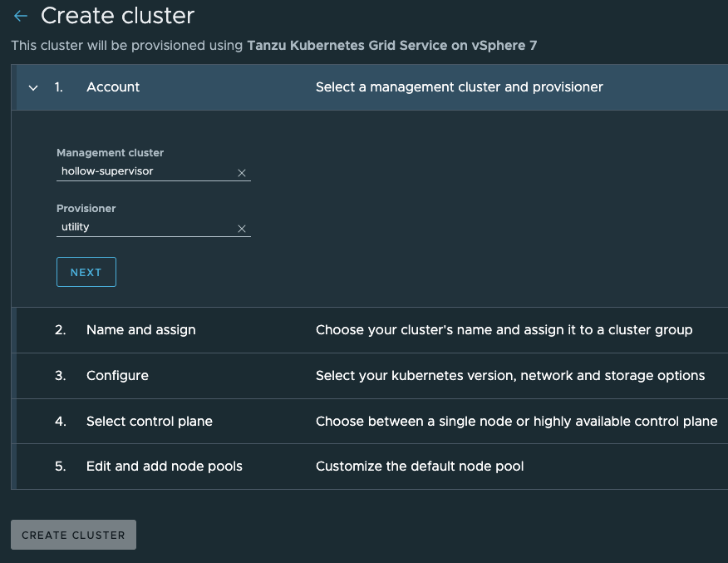Screen dimensions: 728x563
Task: Click the kubernetes version, network and storage description
Action: coord(509,376)
